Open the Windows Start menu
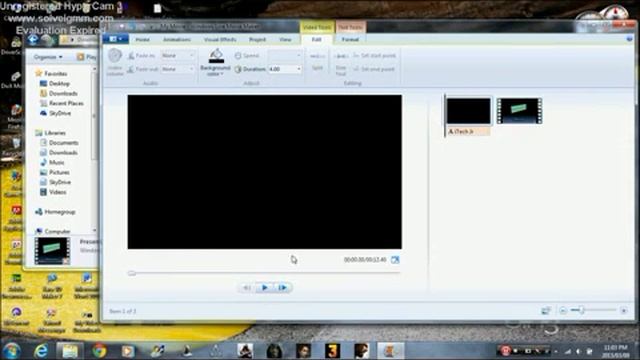 click(11, 351)
